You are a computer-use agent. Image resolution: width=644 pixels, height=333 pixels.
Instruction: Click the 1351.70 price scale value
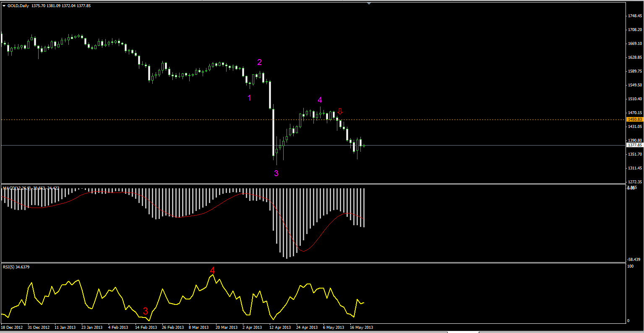click(635, 154)
